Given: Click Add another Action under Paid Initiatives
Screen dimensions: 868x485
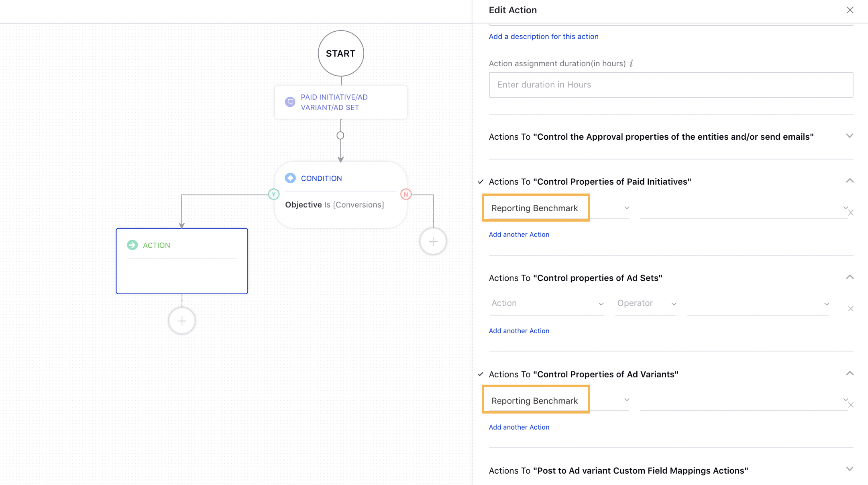Looking at the screenshot, I should pos(518,234).
